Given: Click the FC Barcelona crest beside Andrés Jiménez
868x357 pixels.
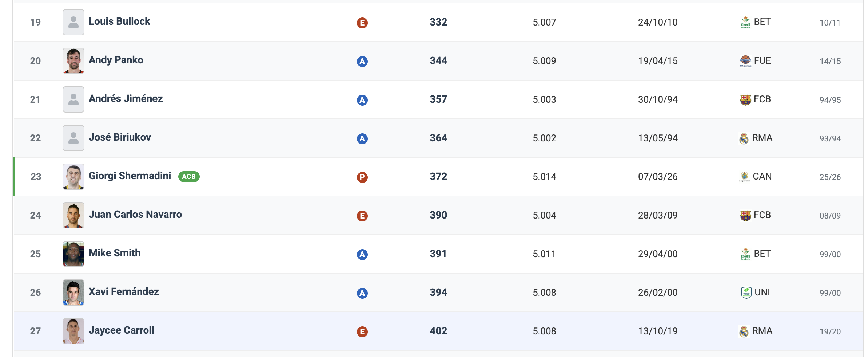Looking at the screenshot, I should [x=745, y=99].
